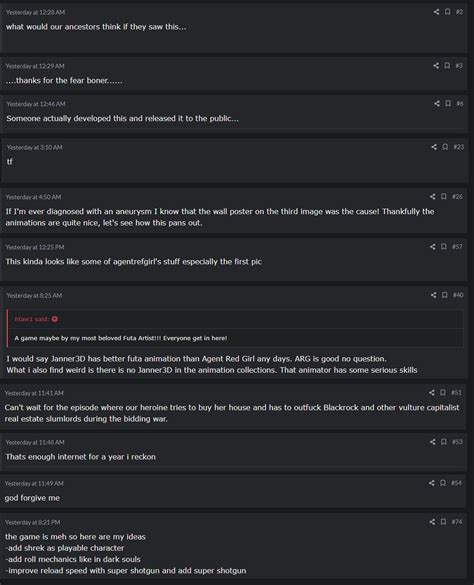The height and width of the screenshot is (585, 474).
Task: Jump to quoted post via red arrow icon
Action: pyautogui.click(x=55, y=319)
